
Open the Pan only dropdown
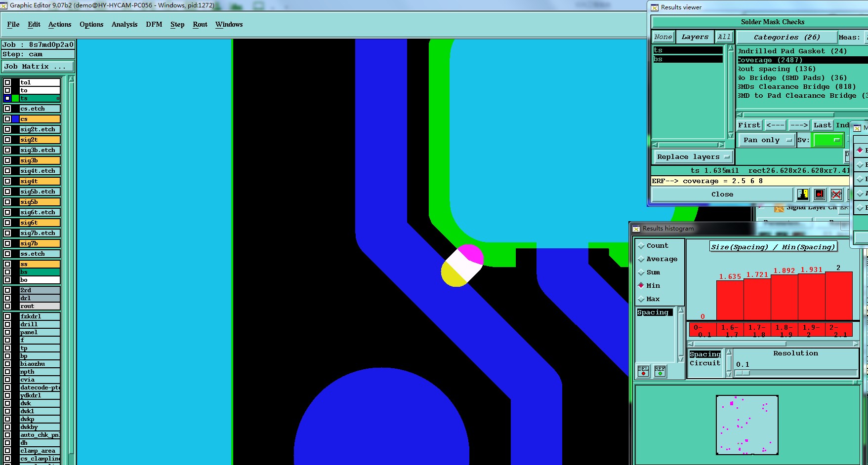[x=767, y=140]
